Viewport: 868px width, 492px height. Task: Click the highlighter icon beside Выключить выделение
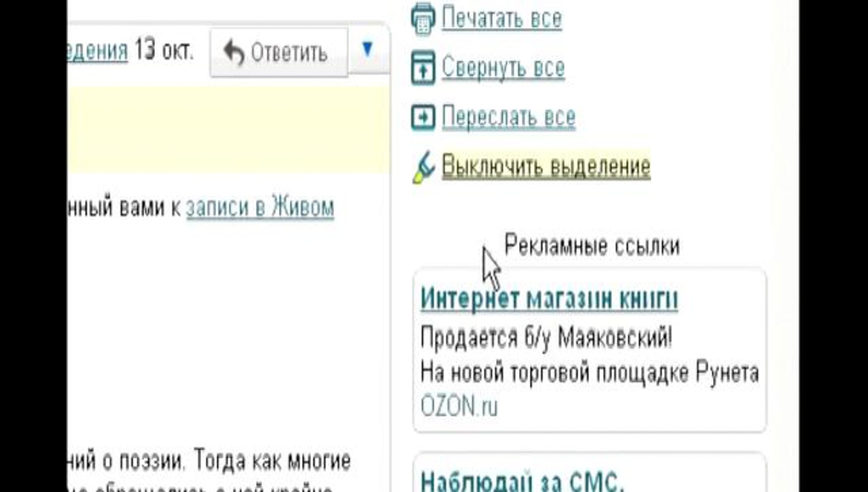[424, 167]
